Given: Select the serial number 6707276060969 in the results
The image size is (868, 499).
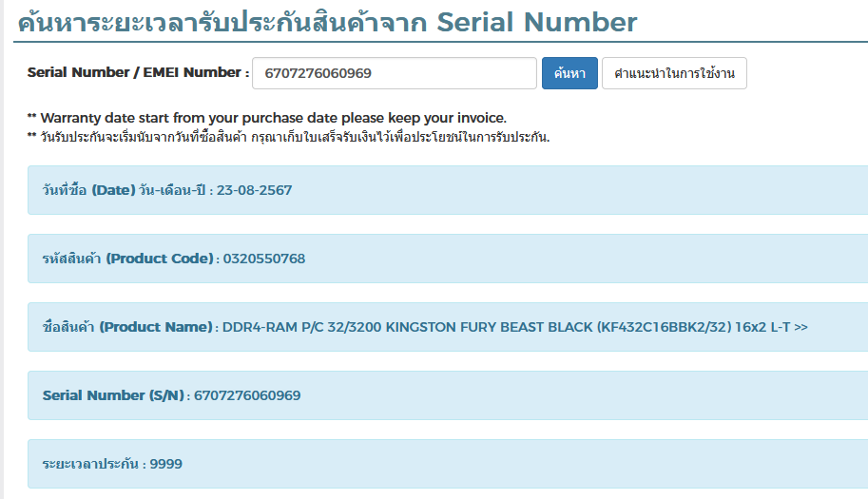Looking at the screenshot, I should click(x=247, y=395).
